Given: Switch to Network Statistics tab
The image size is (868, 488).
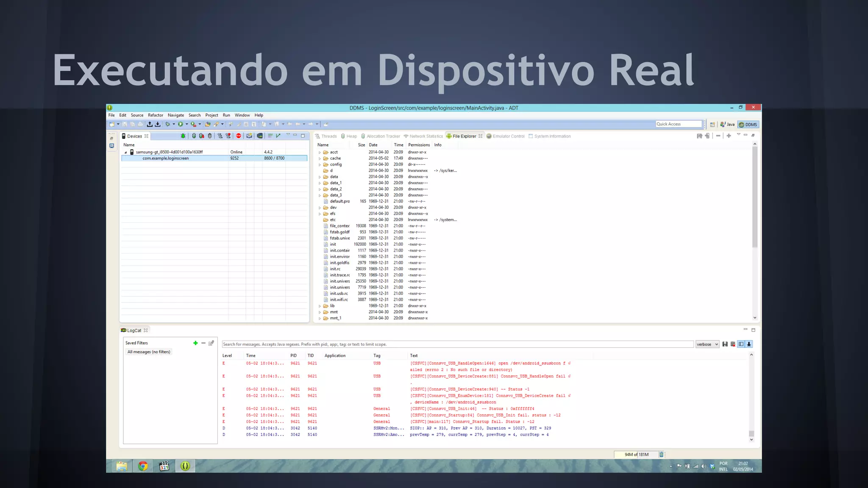Looking at the screenshot, I should point(423,136).
